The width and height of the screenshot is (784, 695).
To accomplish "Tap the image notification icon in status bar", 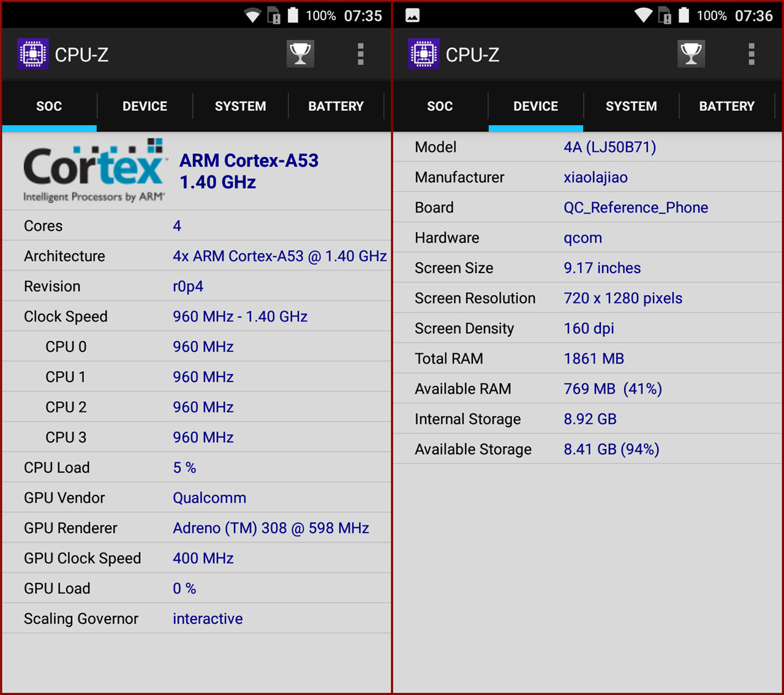I will point(413,15).
